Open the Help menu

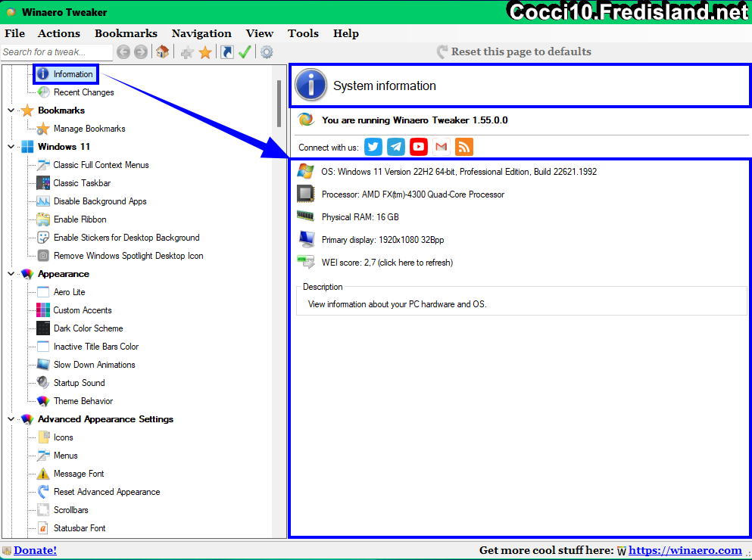pyautogui.click(x=346, y=33)
